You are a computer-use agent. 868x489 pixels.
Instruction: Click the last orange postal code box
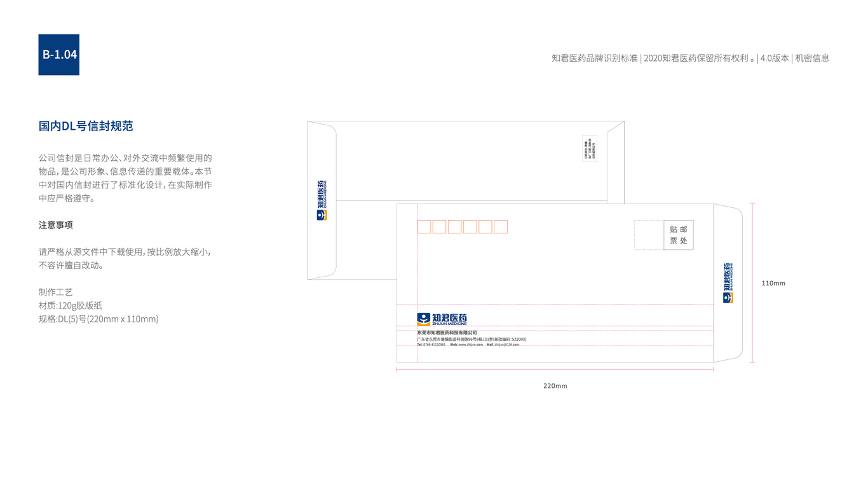click(x=501, y=226)
